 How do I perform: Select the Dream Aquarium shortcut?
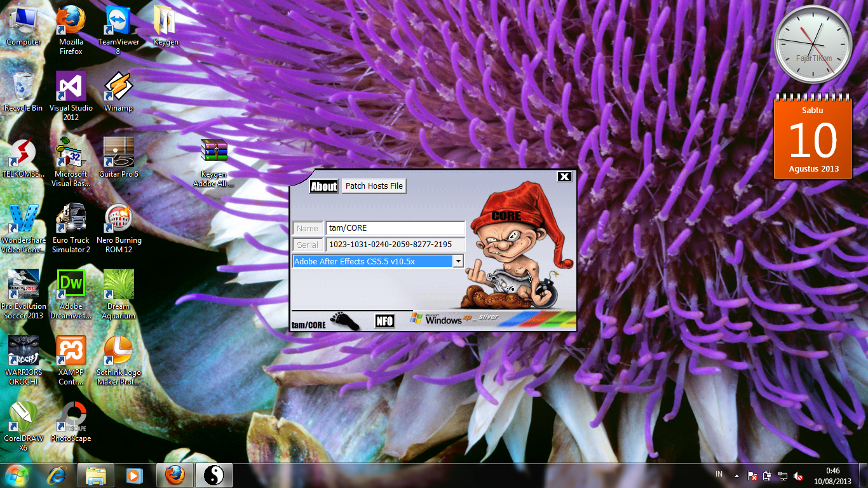(118, 295)
